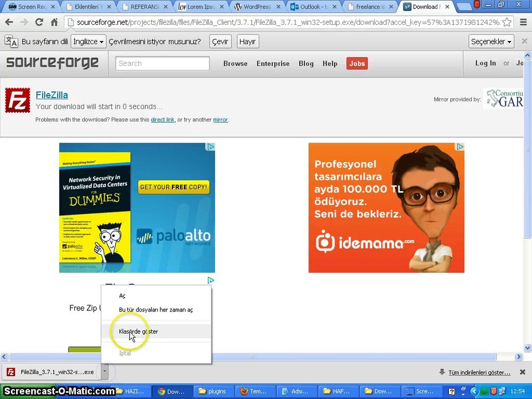Click the horizontal scrollbar thumb
This screenshot has width=532, height=399.
coord(253,356)
